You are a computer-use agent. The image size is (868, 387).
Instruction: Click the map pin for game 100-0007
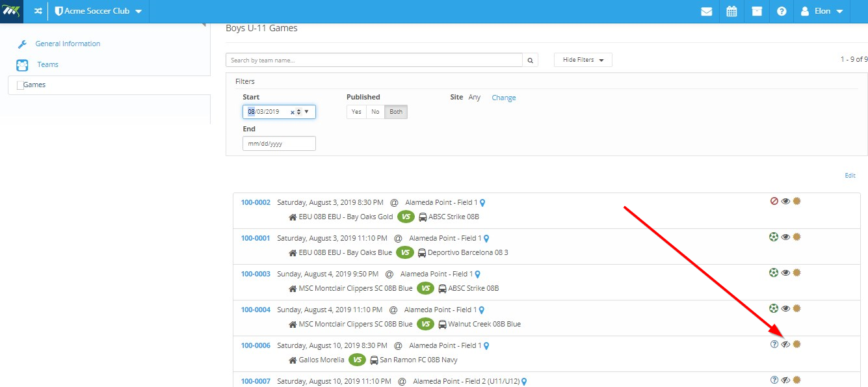coord(524,382)
